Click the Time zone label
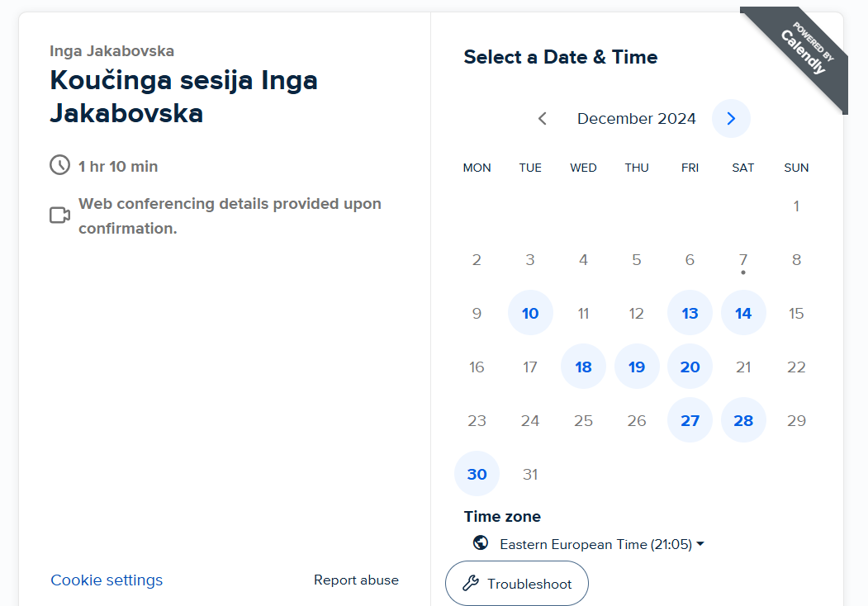The width and height of the screenshot is (868, 606). click(x=502, y=516)
